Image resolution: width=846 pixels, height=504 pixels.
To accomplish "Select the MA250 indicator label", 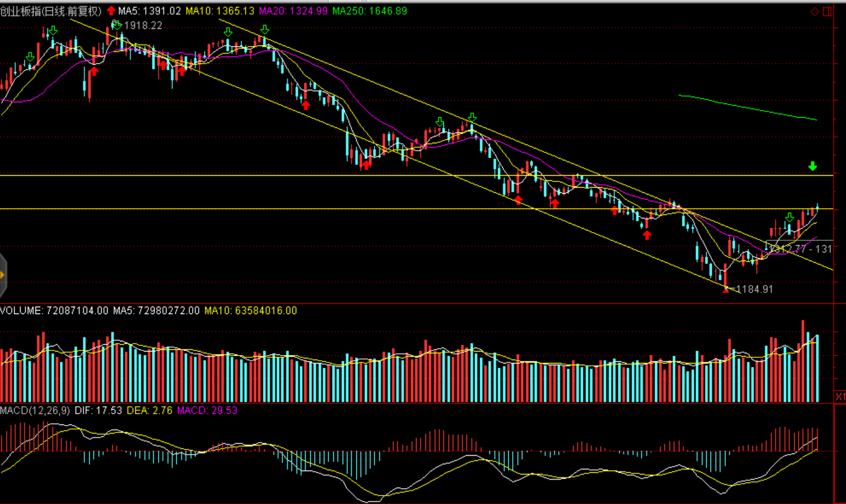I will click(x=369, y=11).
